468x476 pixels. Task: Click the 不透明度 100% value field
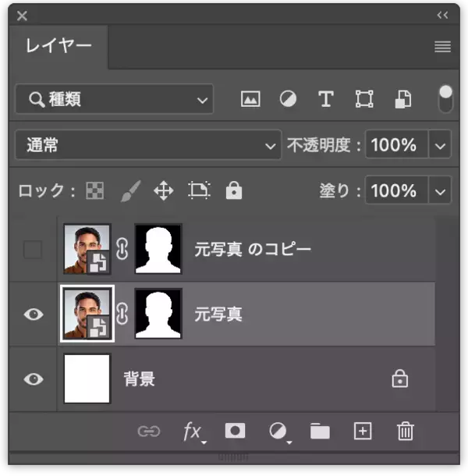[396, 145]
